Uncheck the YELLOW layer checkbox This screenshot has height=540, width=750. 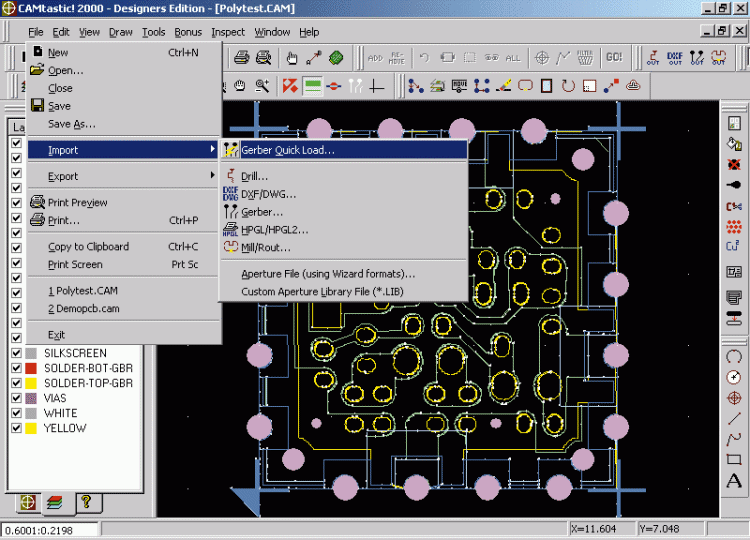(x=16, y=428)
